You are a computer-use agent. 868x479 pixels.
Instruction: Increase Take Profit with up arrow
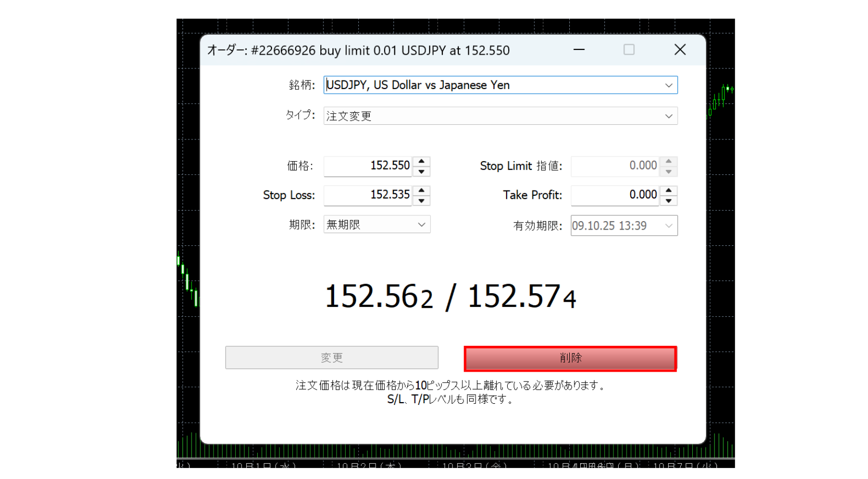668,191
